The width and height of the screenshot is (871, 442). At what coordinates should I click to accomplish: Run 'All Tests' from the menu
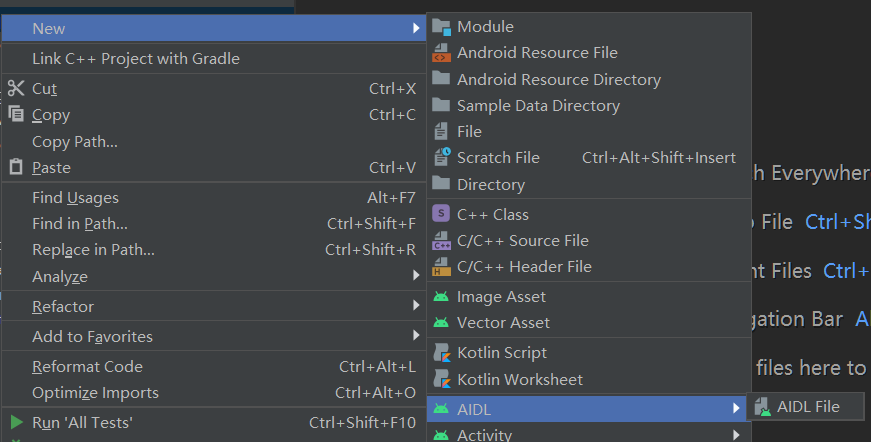pos(214,423)
